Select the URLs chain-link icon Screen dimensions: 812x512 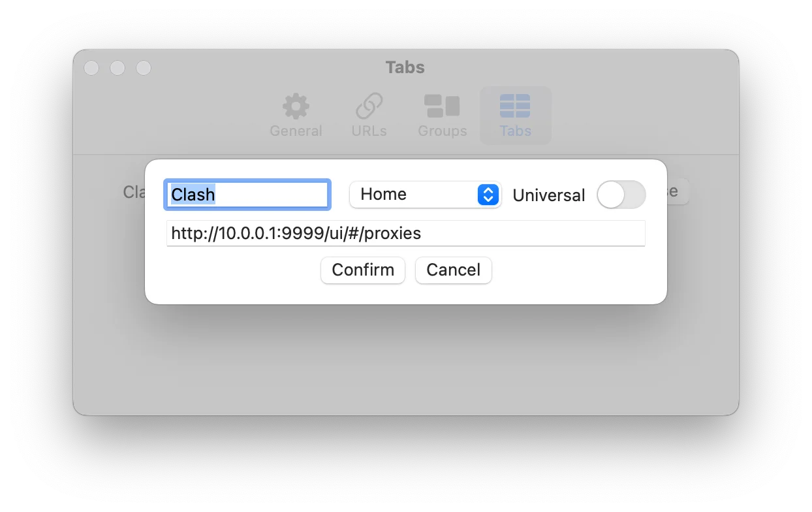coord(369,106)
